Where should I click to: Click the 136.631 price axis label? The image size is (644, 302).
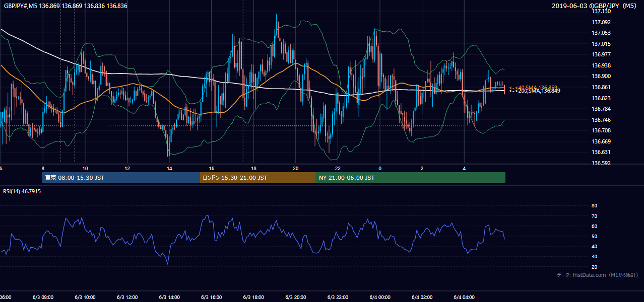601,152
